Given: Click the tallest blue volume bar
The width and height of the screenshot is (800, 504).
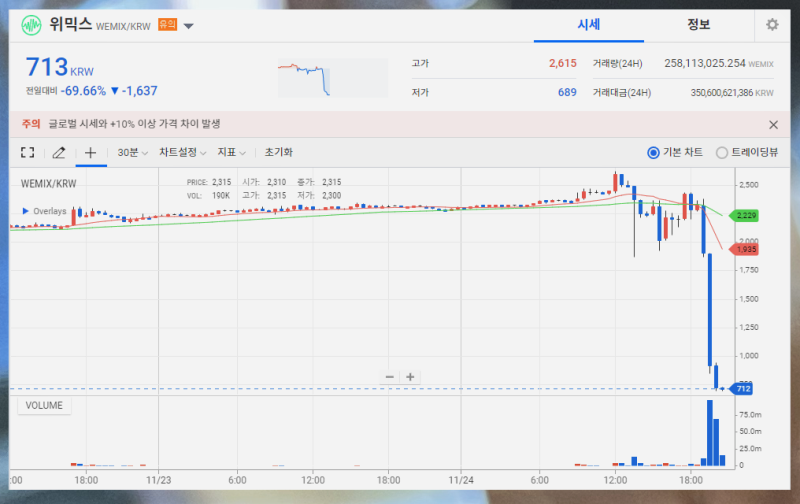Looking at the screenshot, I should point(710,433).
